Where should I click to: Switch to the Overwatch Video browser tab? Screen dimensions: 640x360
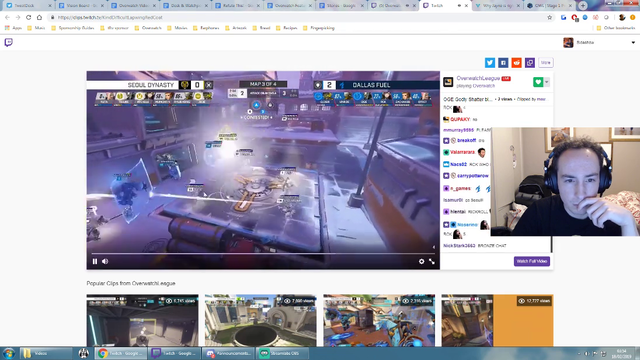[x=133, y=6]
